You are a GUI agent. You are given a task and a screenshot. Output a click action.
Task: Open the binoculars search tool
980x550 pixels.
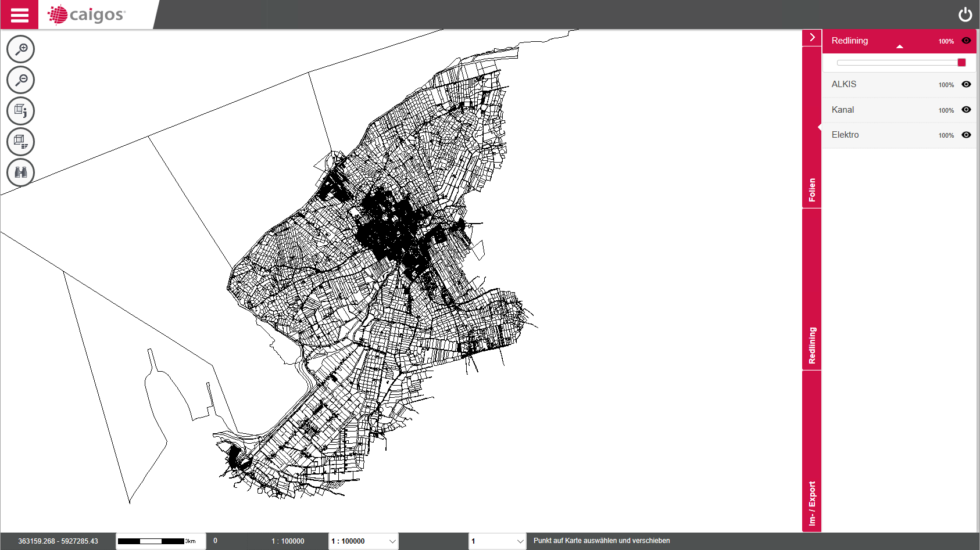click(21, 172)
